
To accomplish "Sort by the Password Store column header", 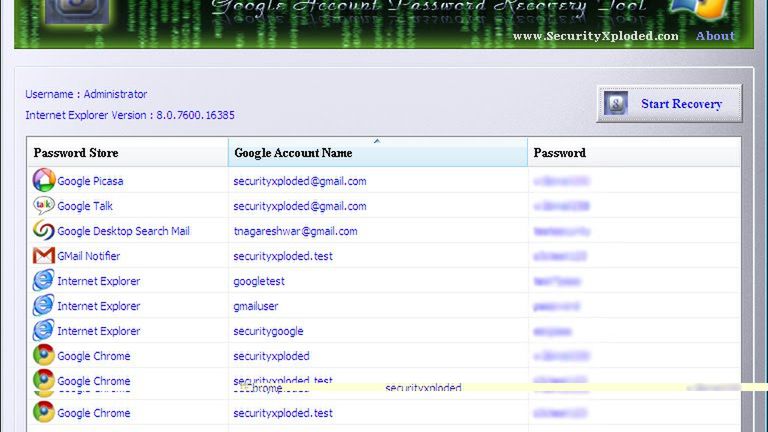I will click(127, 153).
